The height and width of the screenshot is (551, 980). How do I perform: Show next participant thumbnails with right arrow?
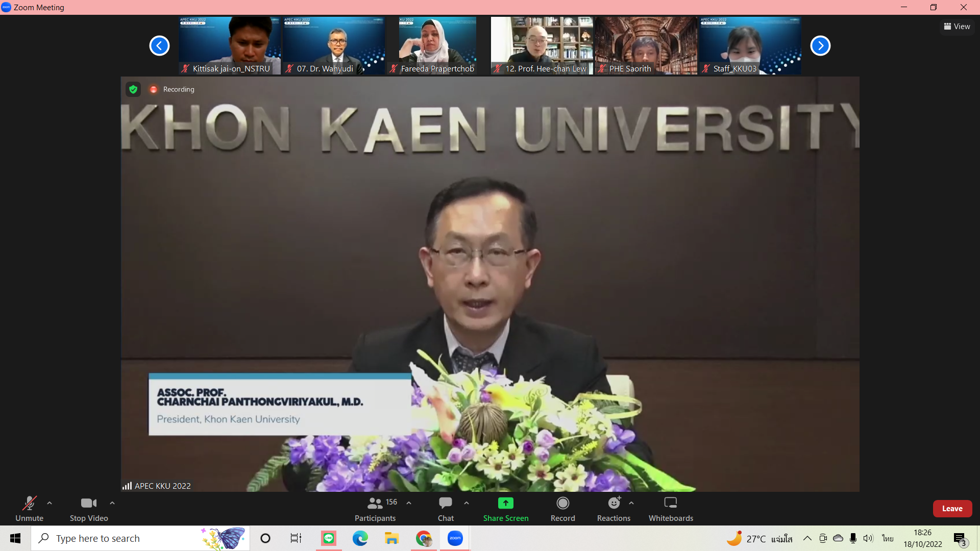click(820, 46)
